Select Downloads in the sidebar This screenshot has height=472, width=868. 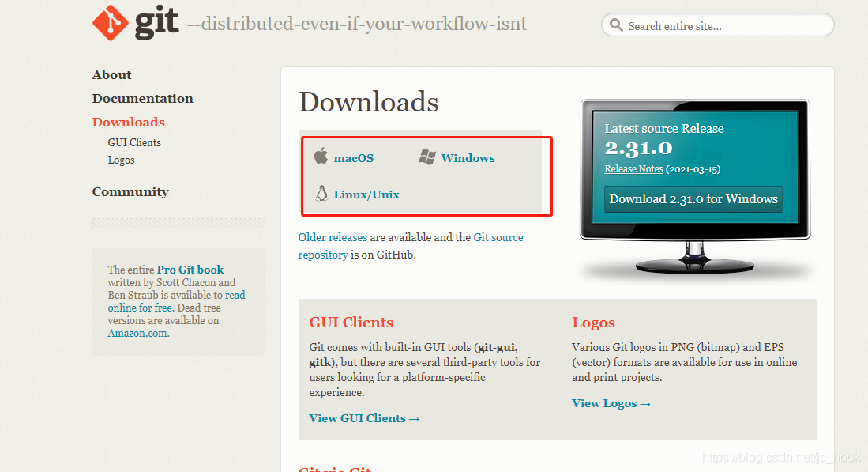[x=129, y=122]
